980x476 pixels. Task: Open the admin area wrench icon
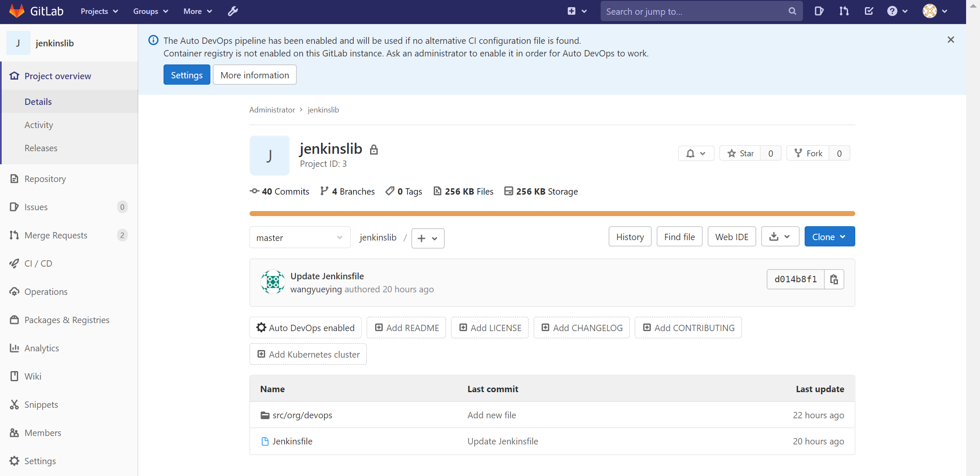pyautogui.click(x=233, y=11)
